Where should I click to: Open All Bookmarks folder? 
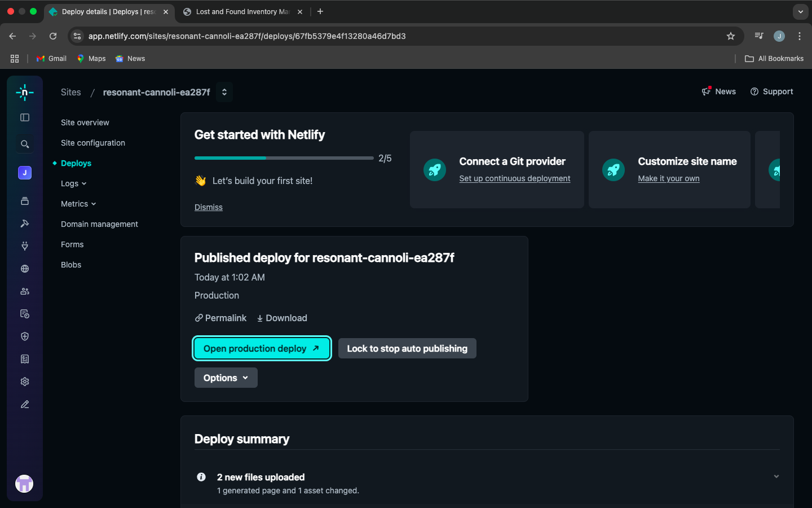[x=774, y=59]
